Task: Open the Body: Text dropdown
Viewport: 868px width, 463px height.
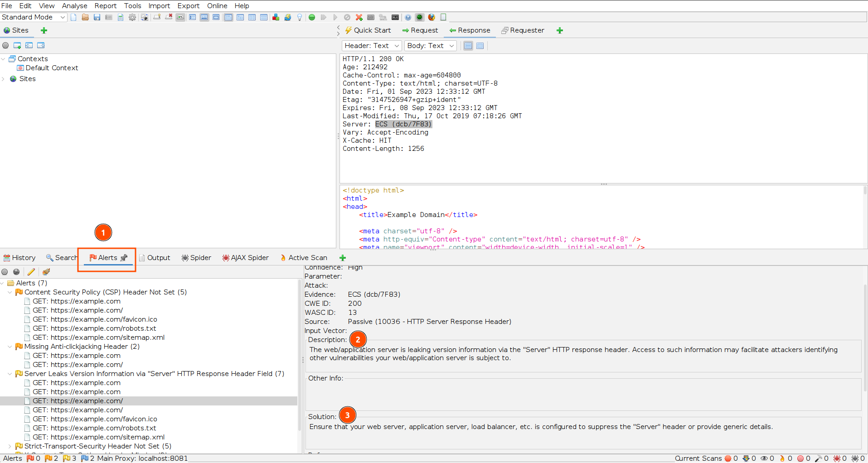Action: [x=430, y=46]
